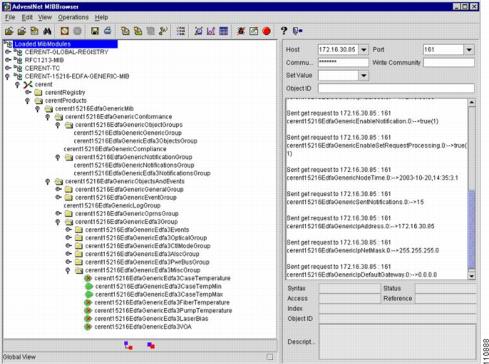489x364 pixels.
Task: Click the Description text area
Action: 397,342
